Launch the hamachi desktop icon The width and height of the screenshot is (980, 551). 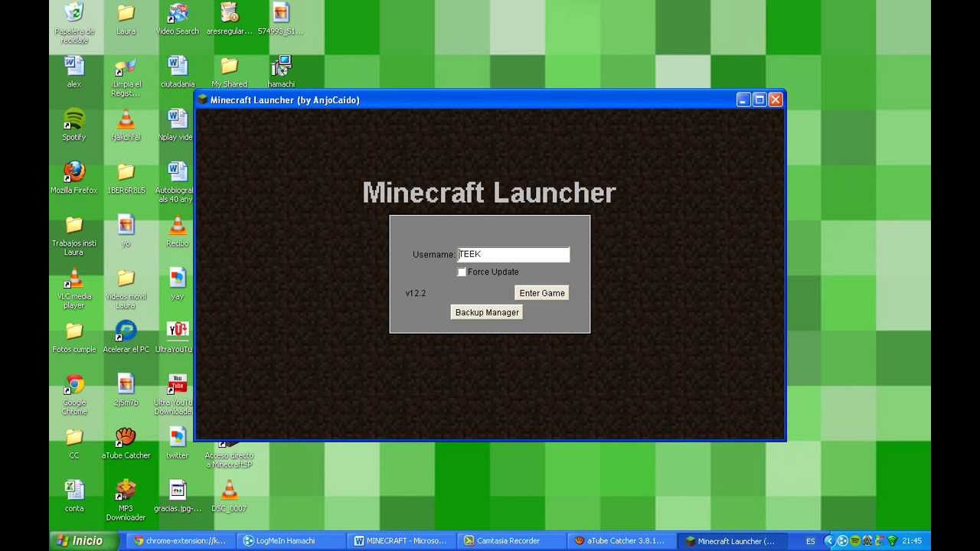281,73
